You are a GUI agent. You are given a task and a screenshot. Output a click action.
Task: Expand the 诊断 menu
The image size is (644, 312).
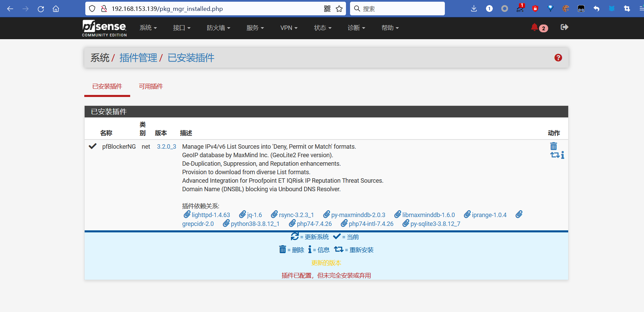[x=356, y=28]
